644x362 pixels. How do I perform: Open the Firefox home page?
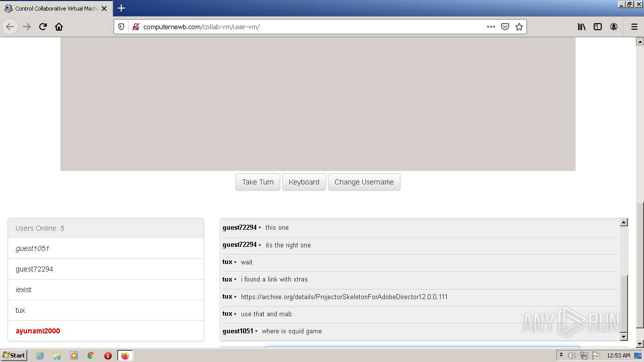[59, 27]
